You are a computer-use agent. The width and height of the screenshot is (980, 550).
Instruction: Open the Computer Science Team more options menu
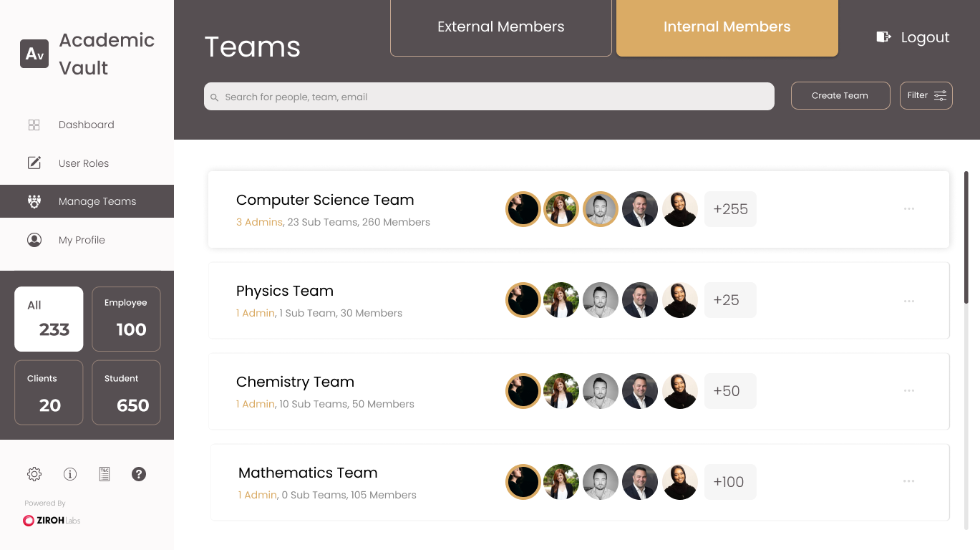click(909, 209)
